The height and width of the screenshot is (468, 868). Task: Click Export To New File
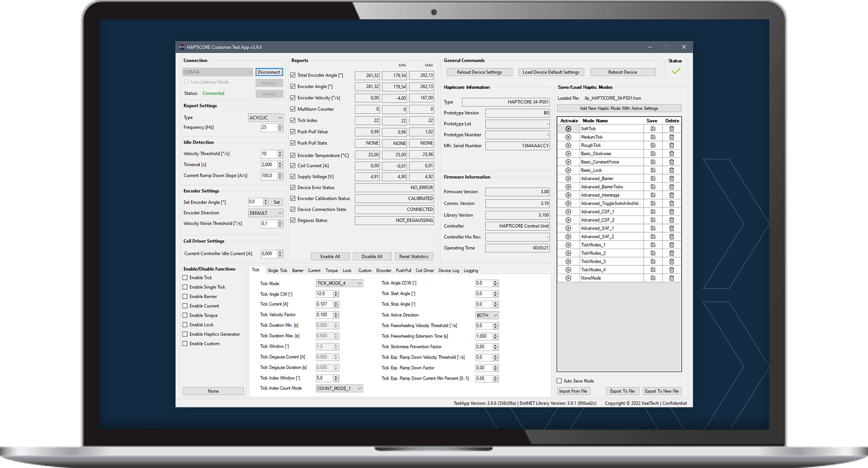(x=661, y=391)
